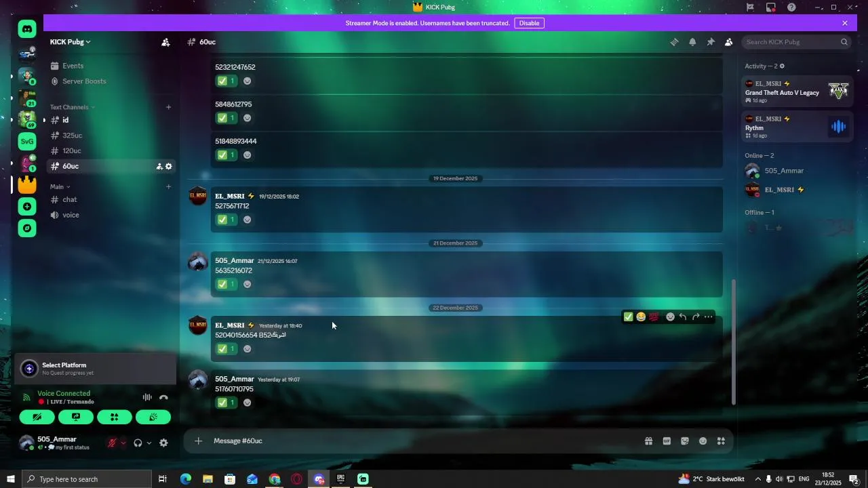Open the chat channel
This screenshot has width=868, height=488.
click(111, 199)
